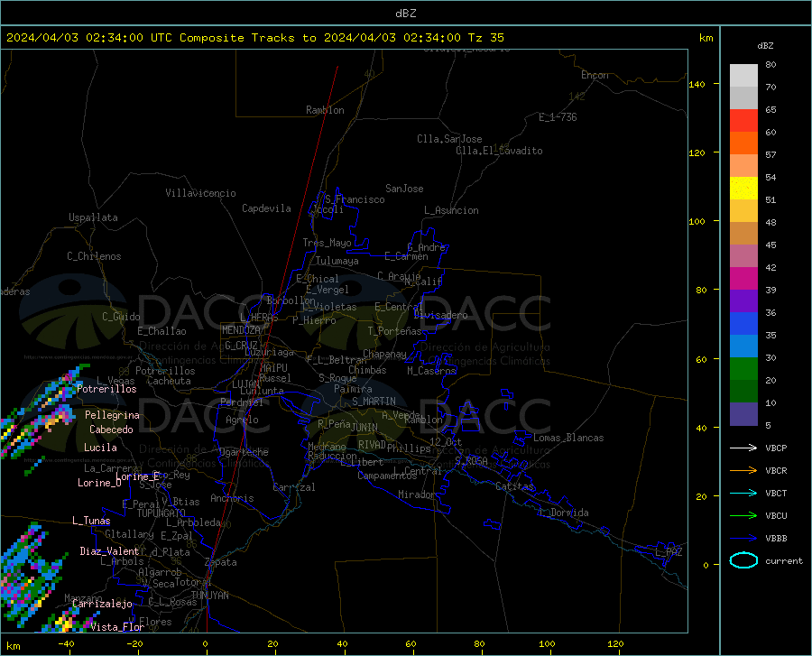Click the Encon map label

coord(595,75)
